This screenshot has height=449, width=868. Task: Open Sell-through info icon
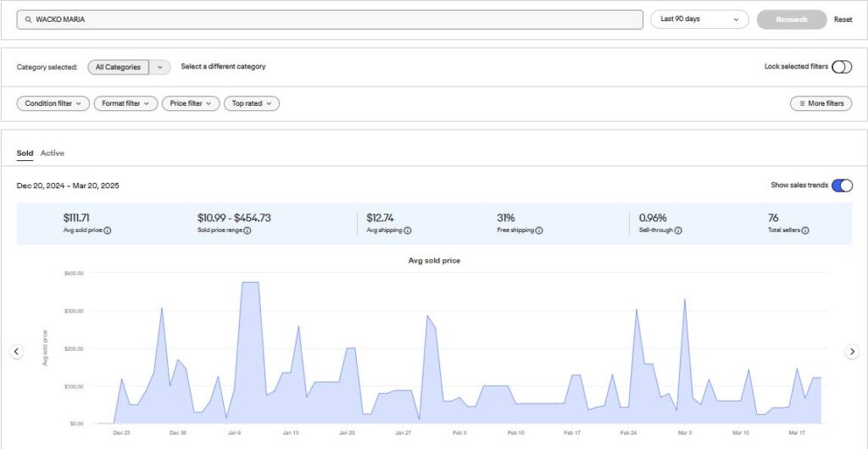click(678, 230)
